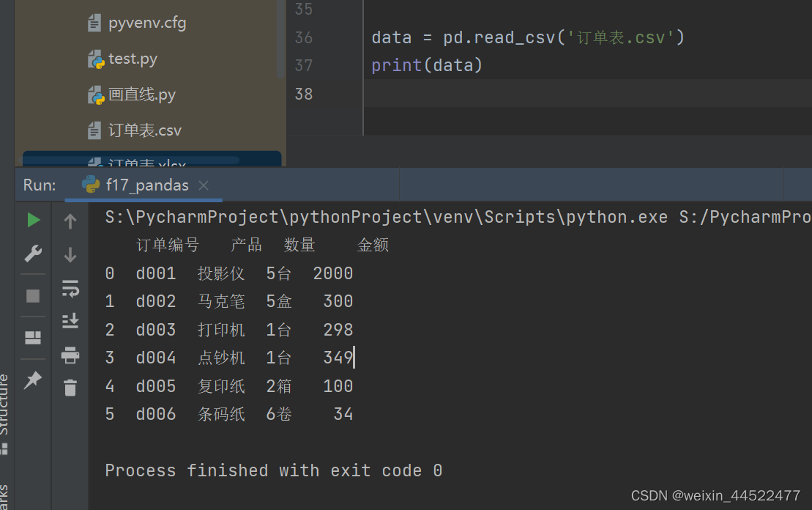
Task: Open run configuration with the wrench icon
Action: tap(33, 254)
